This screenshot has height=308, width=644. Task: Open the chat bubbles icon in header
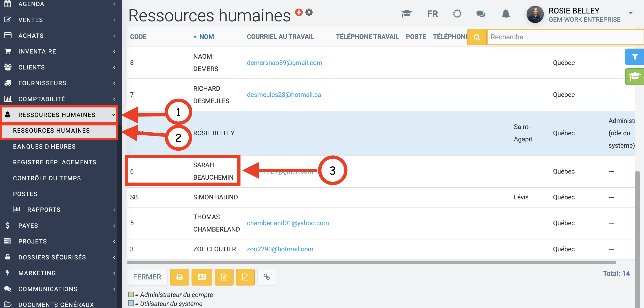[x=481, y=14]
